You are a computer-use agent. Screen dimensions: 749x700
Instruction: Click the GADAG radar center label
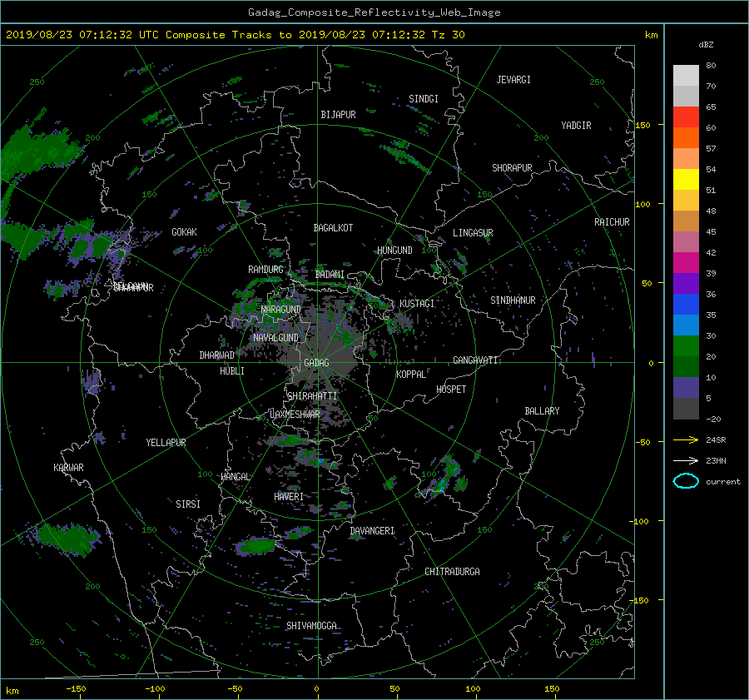316,363
